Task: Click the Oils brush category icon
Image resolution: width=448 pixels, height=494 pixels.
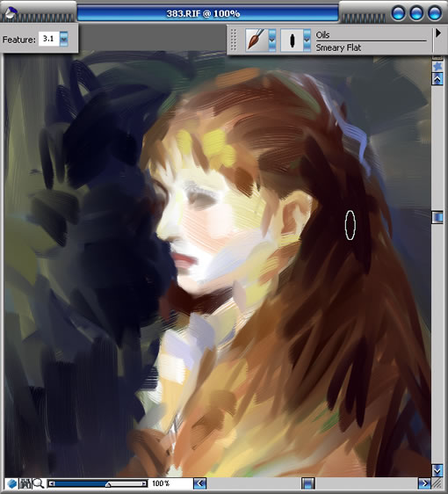Action: pyautogui.click(x=257, y=40)
